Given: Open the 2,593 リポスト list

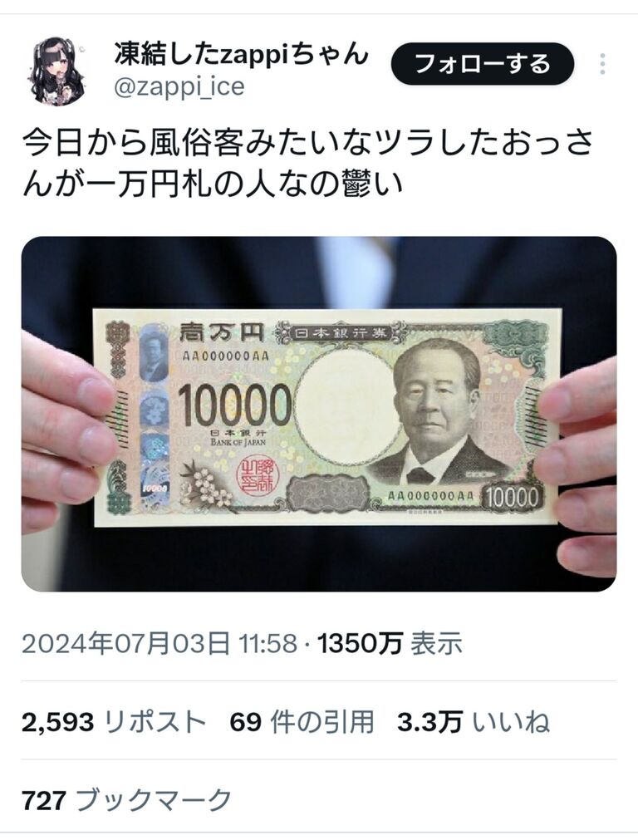Looking at the screenshot, I should 114,722.
